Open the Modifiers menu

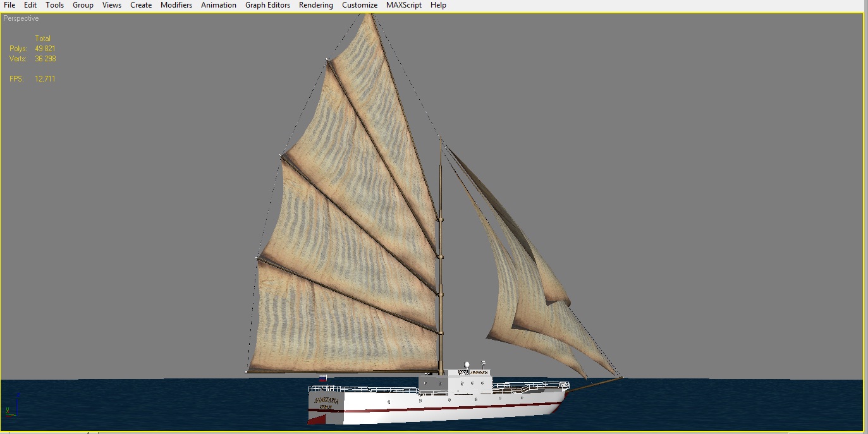coord(176,5)
